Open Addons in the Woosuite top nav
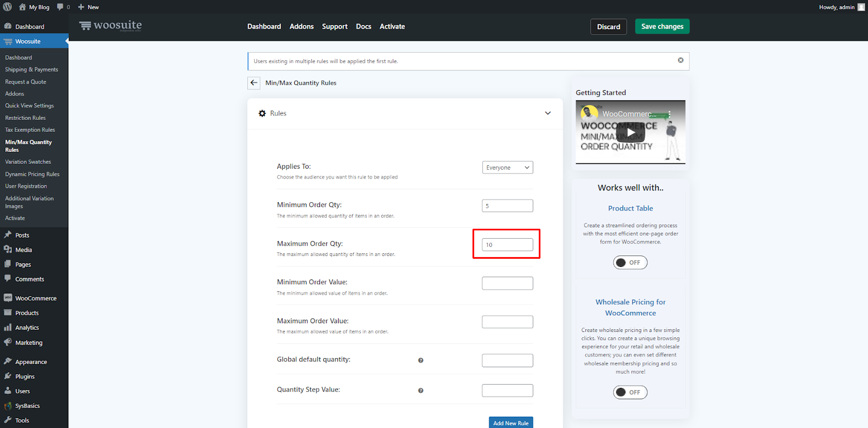 click(x=302, y=27)
